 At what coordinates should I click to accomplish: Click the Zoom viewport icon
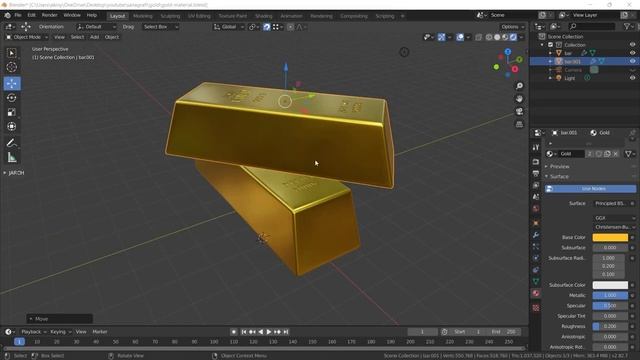(x=519, y=86)
